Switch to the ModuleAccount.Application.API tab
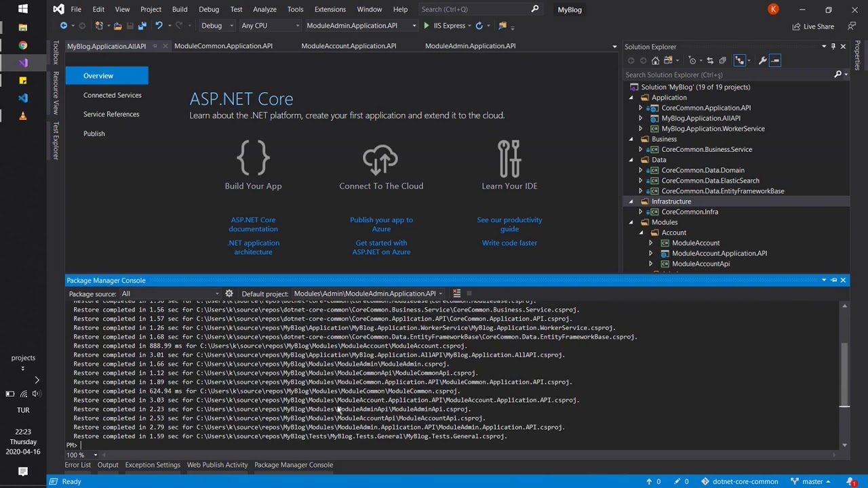Image resolution: width=868 pixels, height=488 pixels. tap(349, 46)
